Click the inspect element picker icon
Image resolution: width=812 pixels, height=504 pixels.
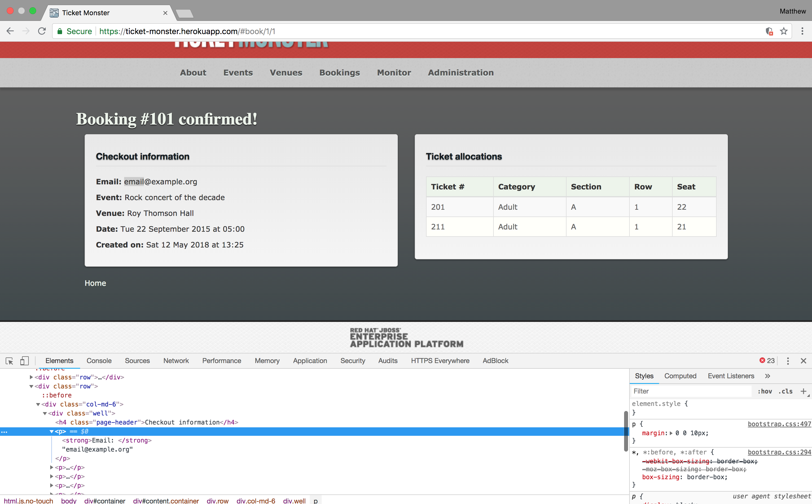tap(9, 361)
